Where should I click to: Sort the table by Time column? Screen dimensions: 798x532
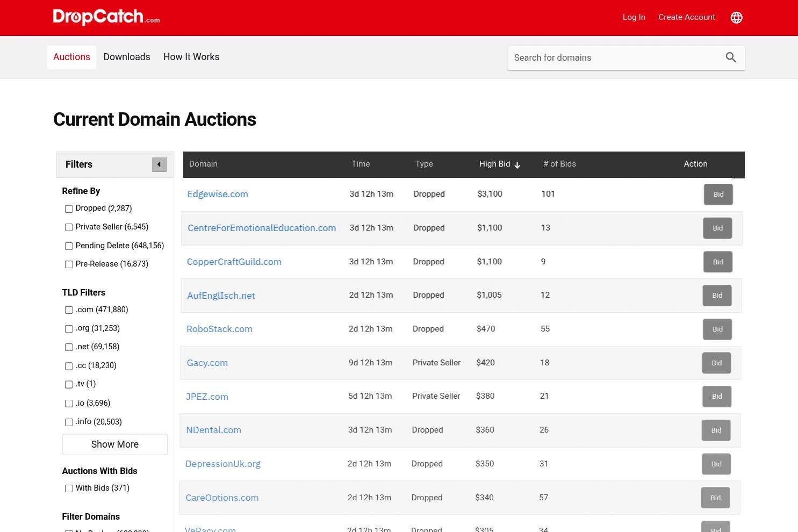[361, 164]
